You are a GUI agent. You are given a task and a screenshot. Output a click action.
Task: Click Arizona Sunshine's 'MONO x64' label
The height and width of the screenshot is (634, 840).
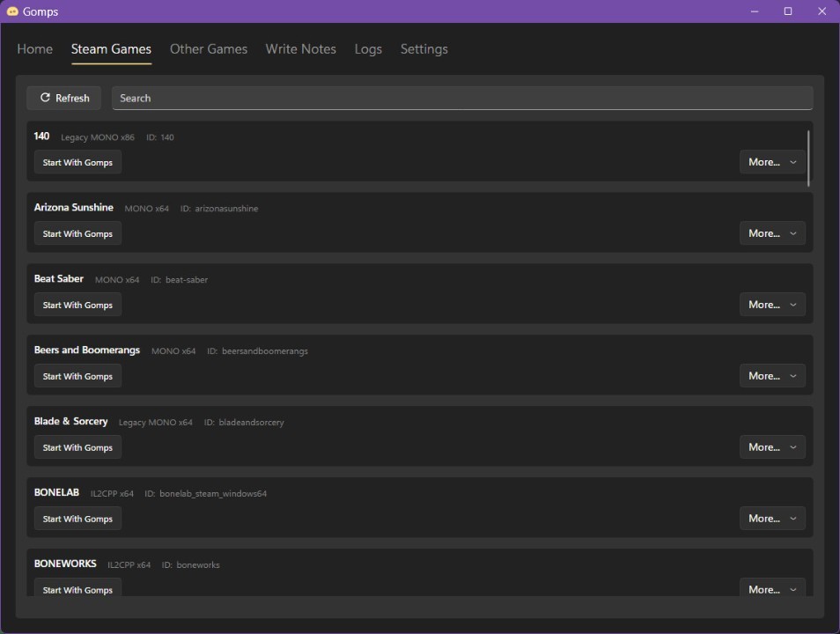[x=147, y=209]
